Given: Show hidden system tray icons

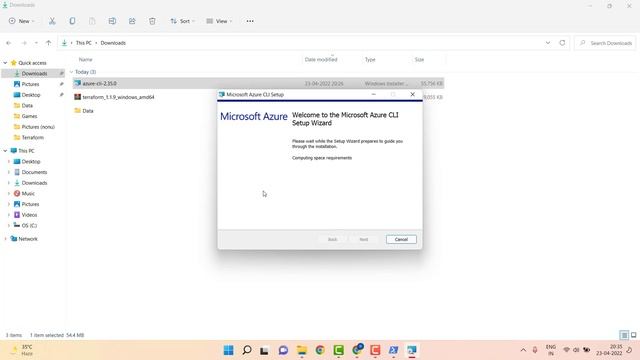Looking at the screenshot, I should 523,350.
